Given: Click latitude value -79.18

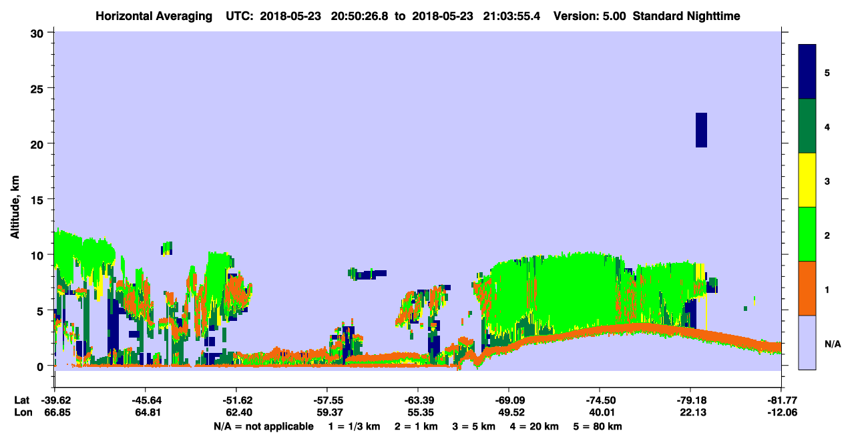Looking at the screenshot, I should (690, 400).
